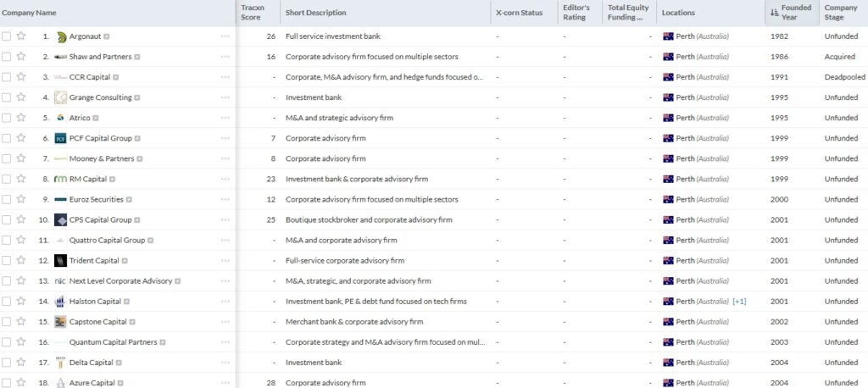Viewport: 868px width, 388px height.
Task: Favorite RM Capital using its star icon
Action: pyautogui.click(x=20, y=179)
